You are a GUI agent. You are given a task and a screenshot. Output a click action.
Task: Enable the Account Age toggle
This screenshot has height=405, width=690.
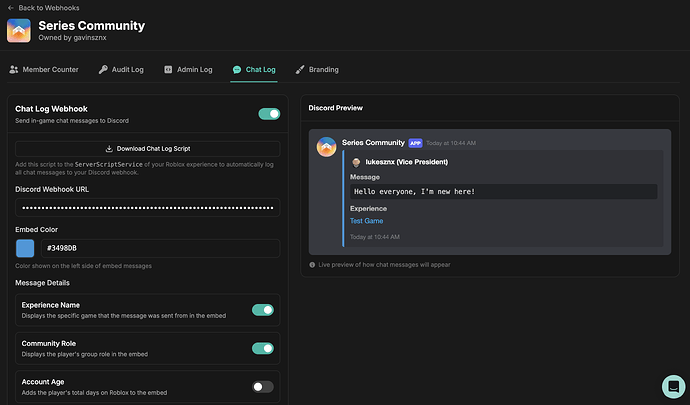263,386
